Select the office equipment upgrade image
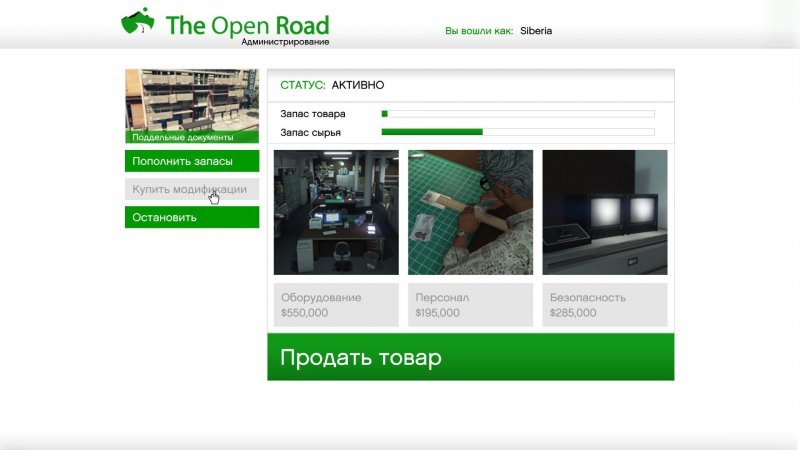Viewport: 800px width, 450px height. click(x=336, y=212)
